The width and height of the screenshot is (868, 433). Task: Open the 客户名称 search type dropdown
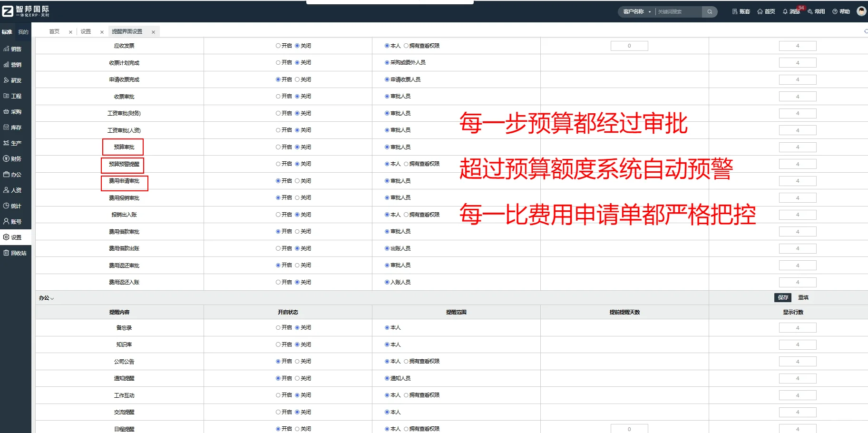tap(637, 12)
